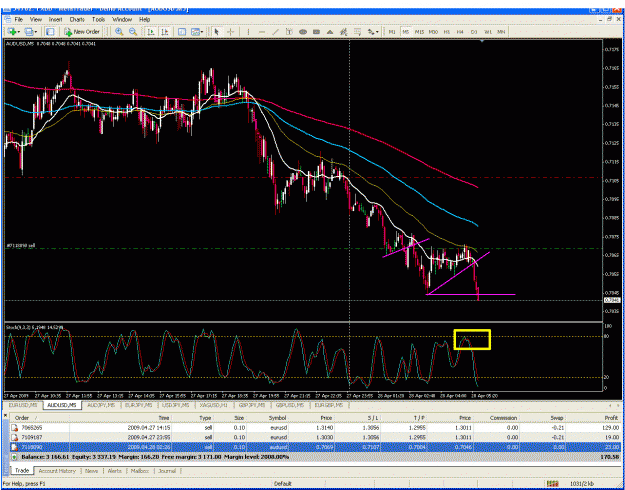Switch chart to M30 timeframe
Viewport: 625px width, 490px height.
(433, 31)
